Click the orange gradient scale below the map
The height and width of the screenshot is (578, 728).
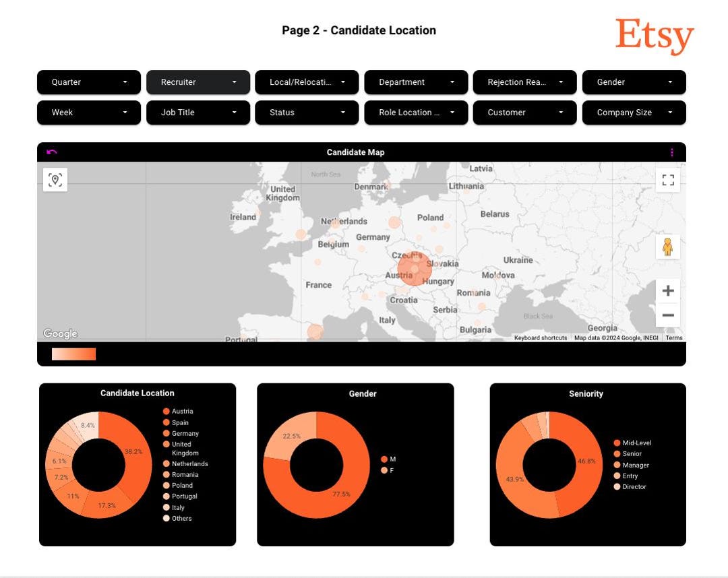pos(73,354)
